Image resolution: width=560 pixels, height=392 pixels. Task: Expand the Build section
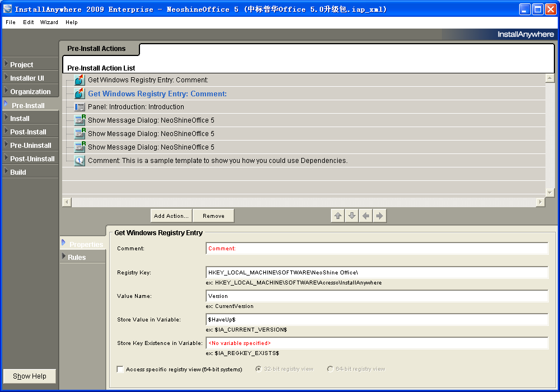pos(30,172)
